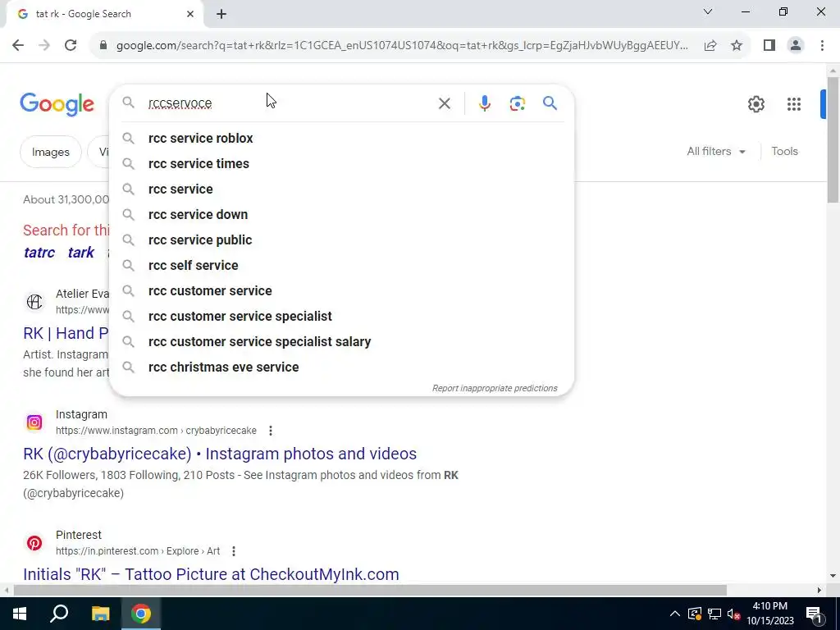Open Google apps grid
This screenshot has height=630, width=840.
[793, 104]
